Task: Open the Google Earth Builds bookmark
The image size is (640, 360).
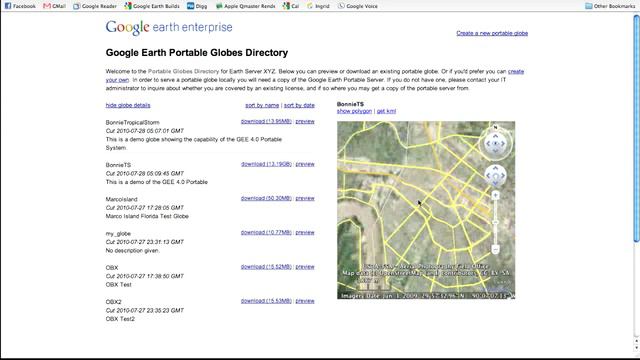Action: click(x=152, y=6)
